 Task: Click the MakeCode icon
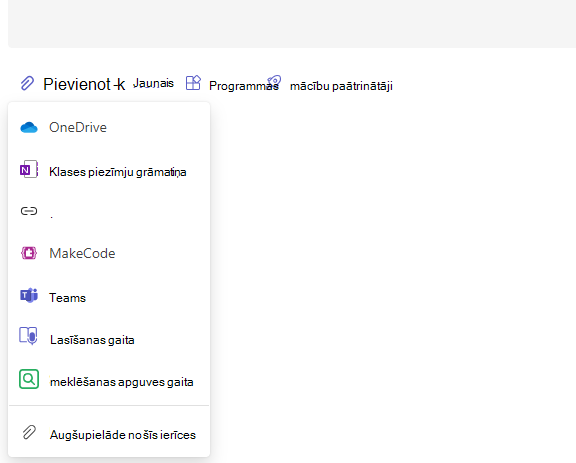click(x=29, y=253)
